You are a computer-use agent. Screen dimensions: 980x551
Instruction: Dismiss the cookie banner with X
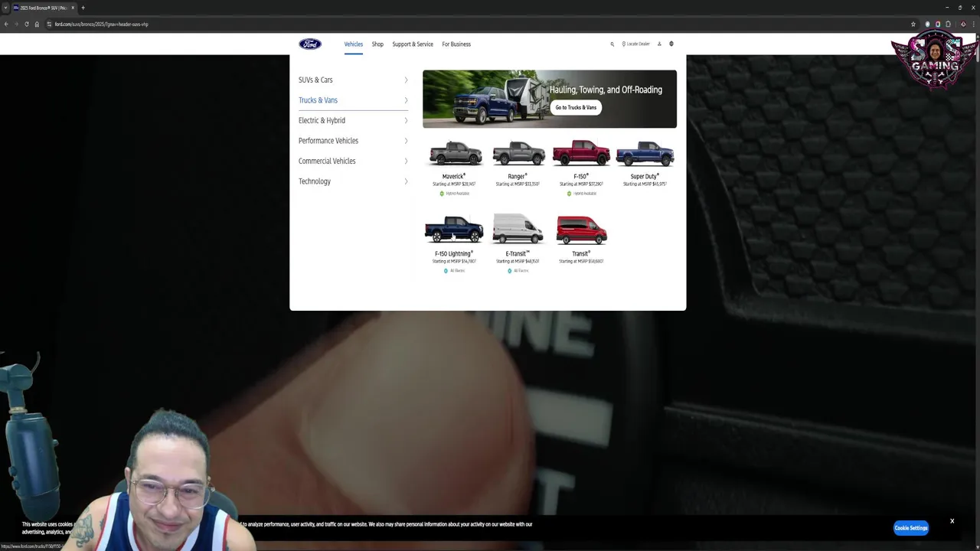[x=952, y=521]
